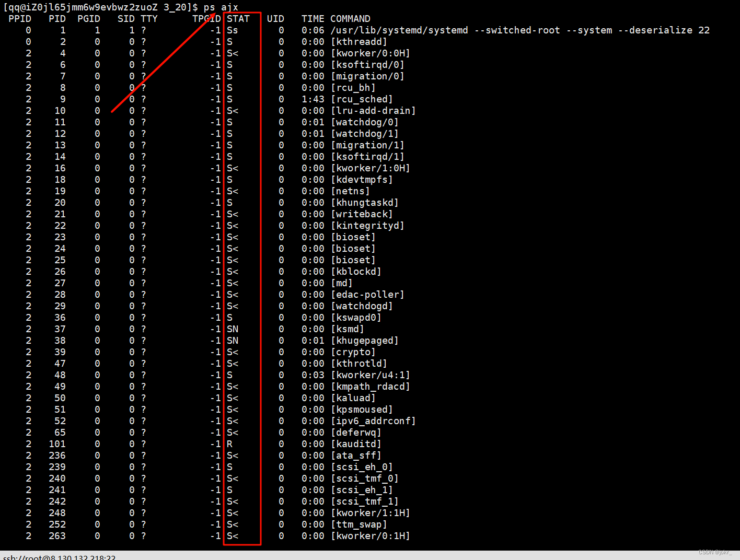Screen dimensions: 740x560
Task: Click the [kworker/1:0H] process name
Action: point(371,168)
